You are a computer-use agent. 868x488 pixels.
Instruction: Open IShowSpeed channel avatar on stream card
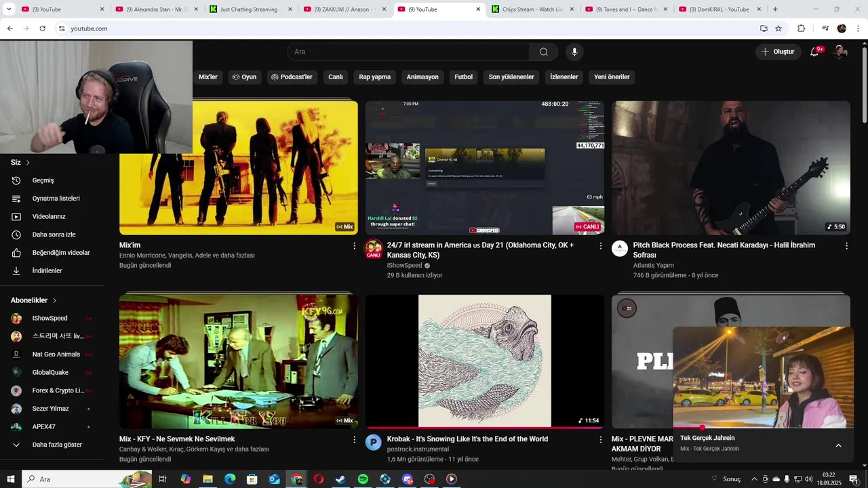pos(373,249)
